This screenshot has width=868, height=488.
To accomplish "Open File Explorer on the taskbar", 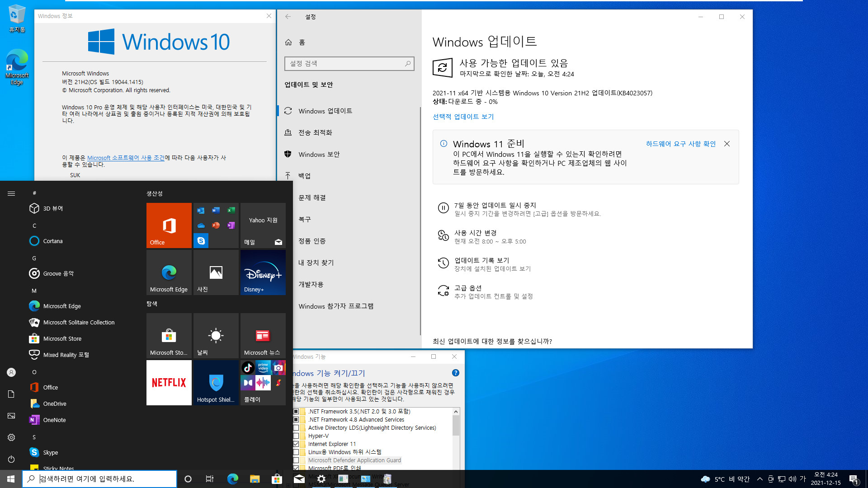I will coord(255,479).
